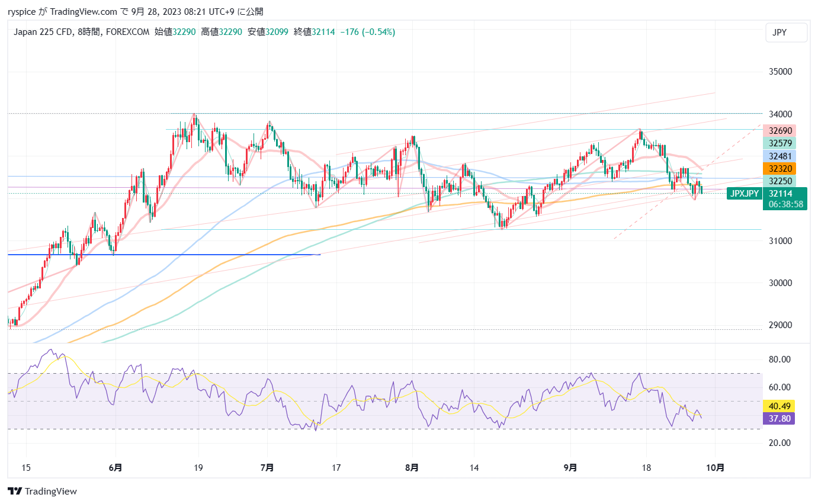The image size is (818, 504).
Task: Click the 10月 date axis label
Action: [x=716, y=467]
